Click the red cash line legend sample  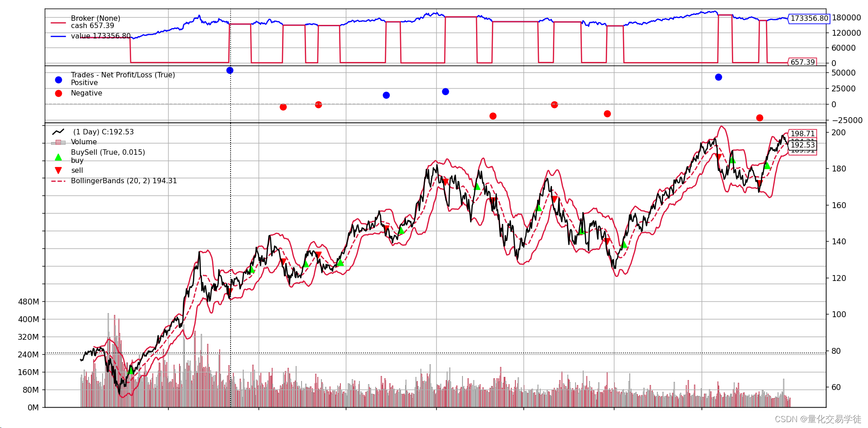tap(58, 23)
